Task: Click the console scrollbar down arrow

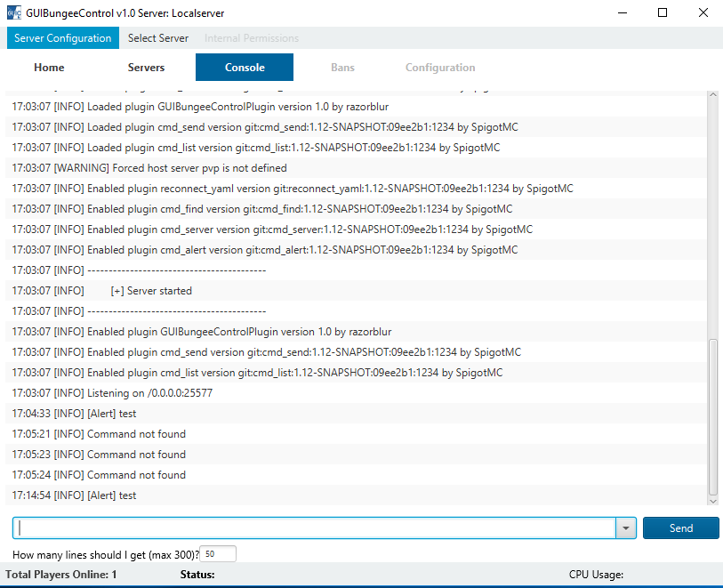Action: click(712, 501)
